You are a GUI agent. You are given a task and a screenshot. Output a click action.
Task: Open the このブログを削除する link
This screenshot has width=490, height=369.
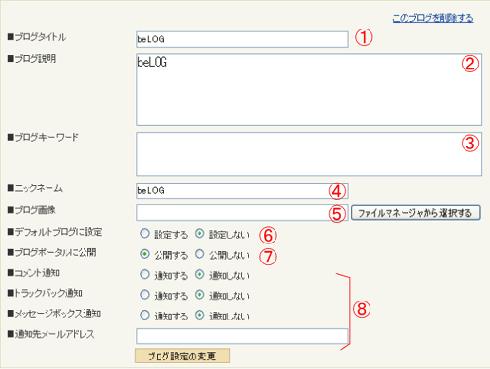[433, 18]
